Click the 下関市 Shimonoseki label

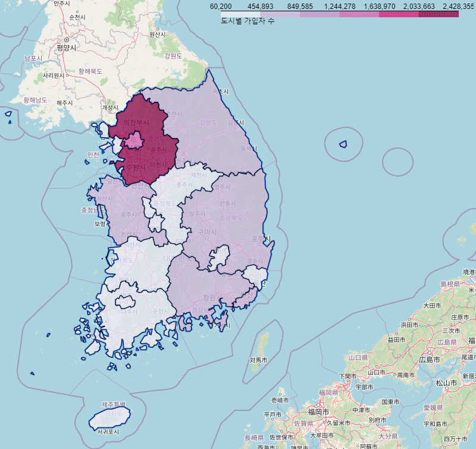(347, 376)
